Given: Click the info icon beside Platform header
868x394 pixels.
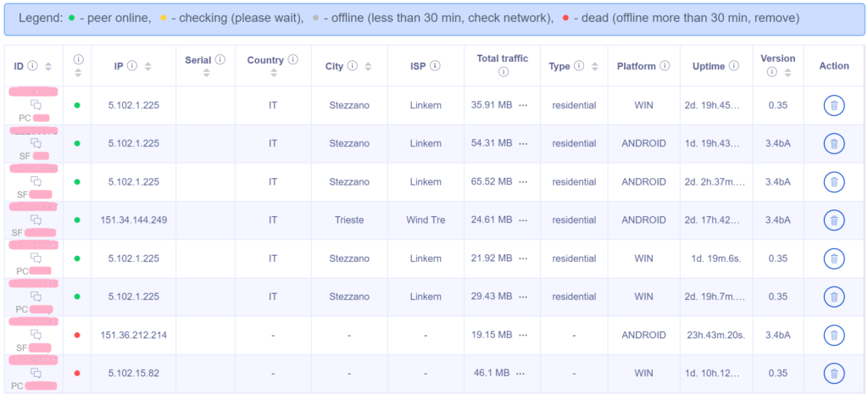Looking at the screenshot, I should 665,66.
